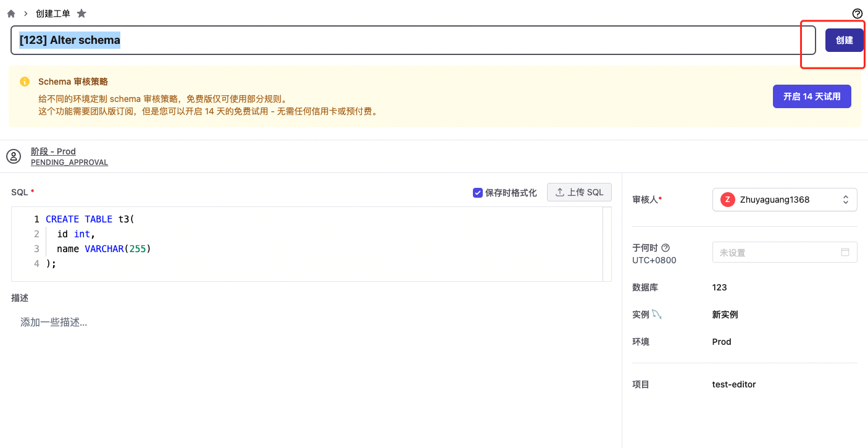Click the 创建 button

844,40
